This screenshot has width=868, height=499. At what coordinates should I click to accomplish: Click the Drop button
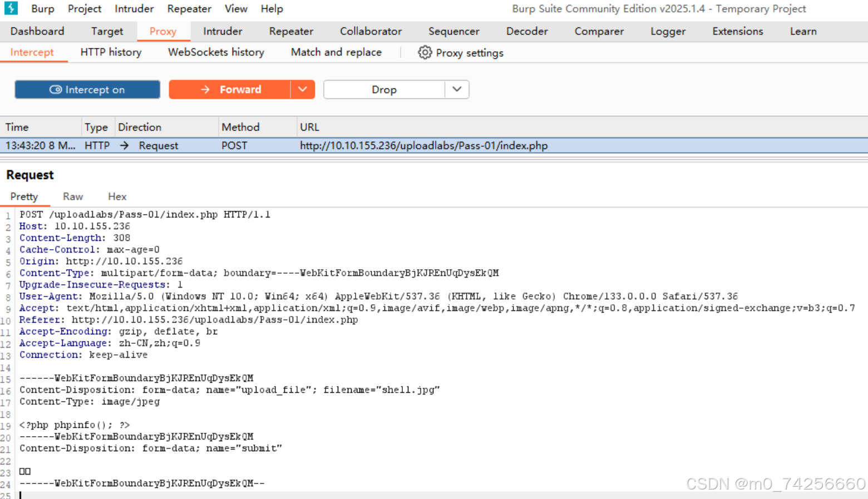(x=384, y=90)
